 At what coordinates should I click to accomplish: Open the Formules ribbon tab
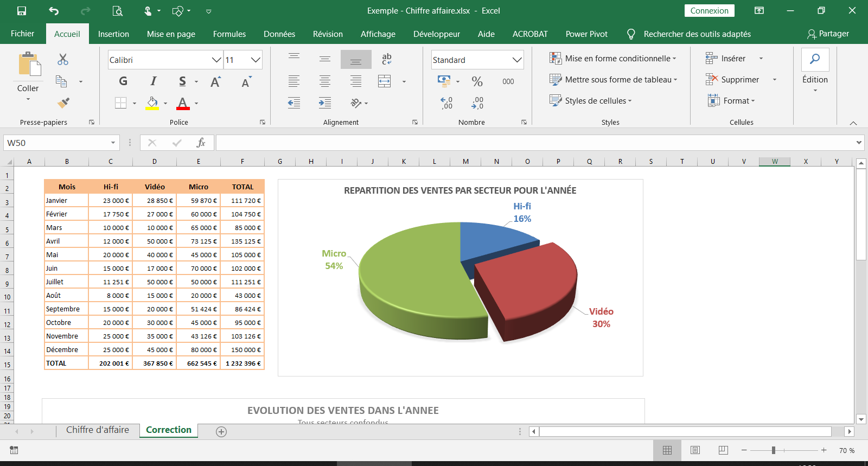point(229,34)
